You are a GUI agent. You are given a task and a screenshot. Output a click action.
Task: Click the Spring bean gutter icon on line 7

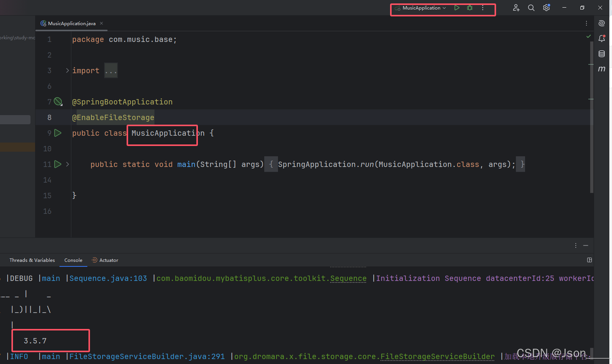pos(58,101)
